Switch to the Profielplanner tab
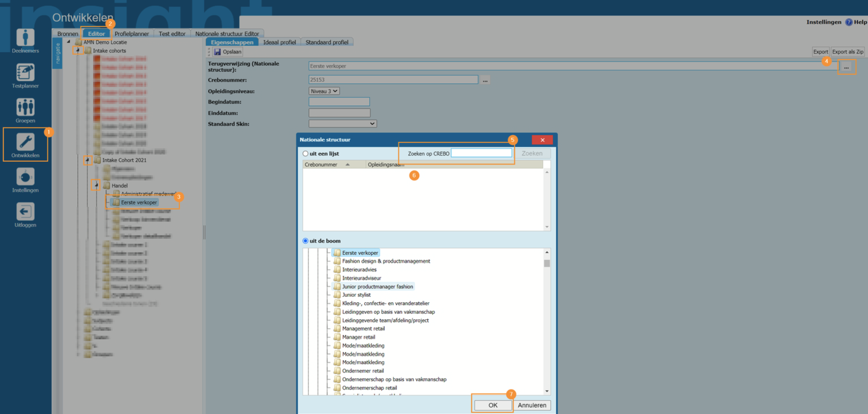 (x=132, y=34)
